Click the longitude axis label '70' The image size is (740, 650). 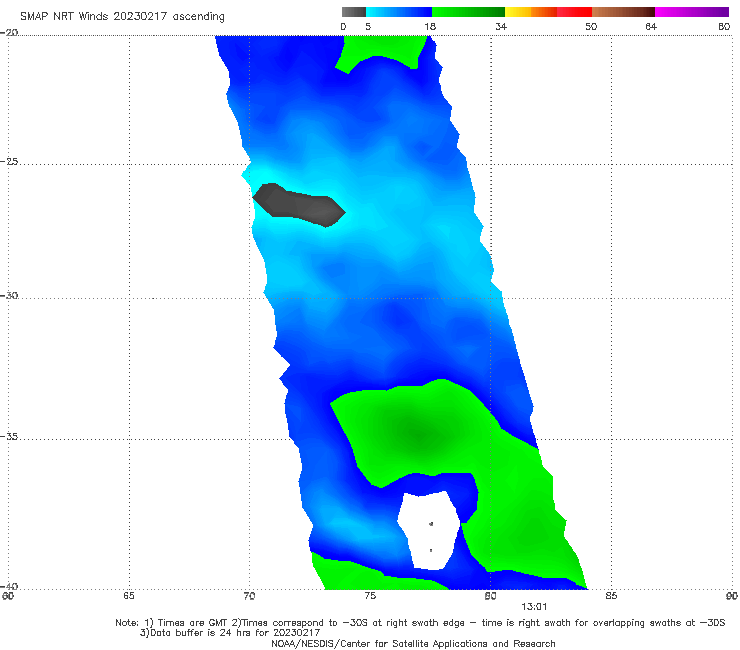[x=249, y=596]
